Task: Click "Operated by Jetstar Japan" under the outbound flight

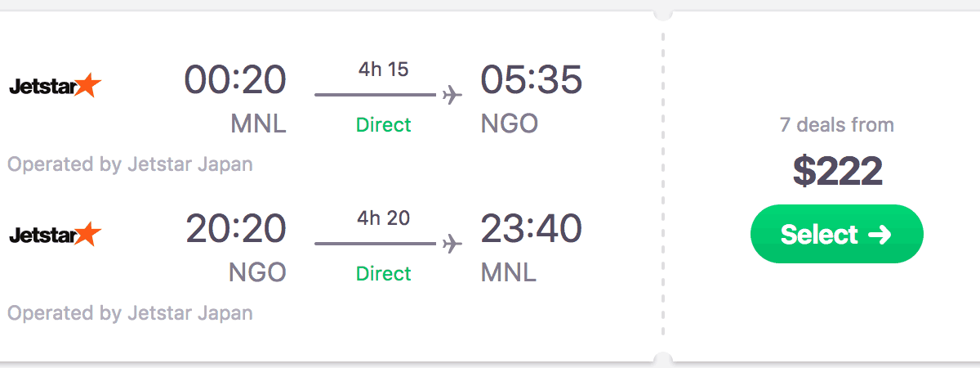Action: 130,164
